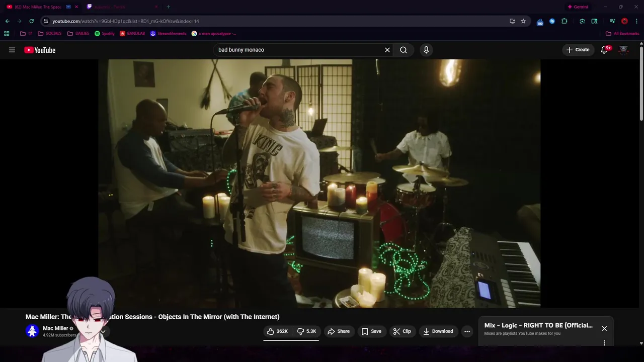Image resolution: width=644 pixels, height=362 pixels.
Task: Click the youtube.com address bar URL
Action: coord(126,21)
